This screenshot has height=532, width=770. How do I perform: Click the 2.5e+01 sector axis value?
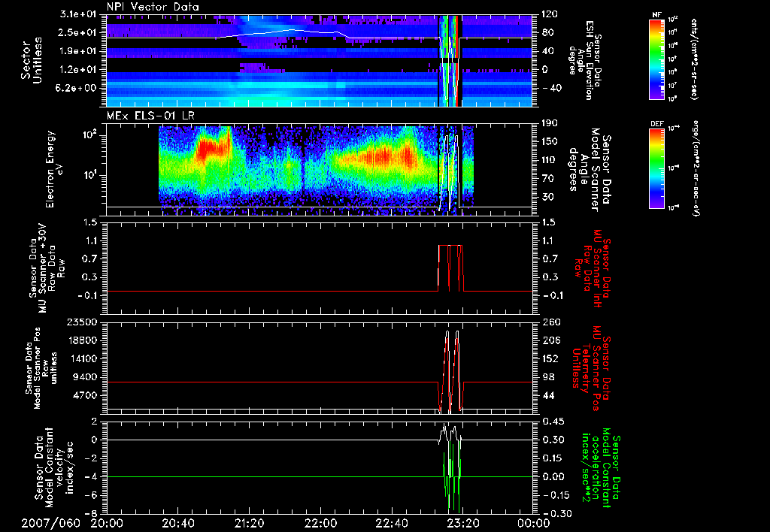77,32
